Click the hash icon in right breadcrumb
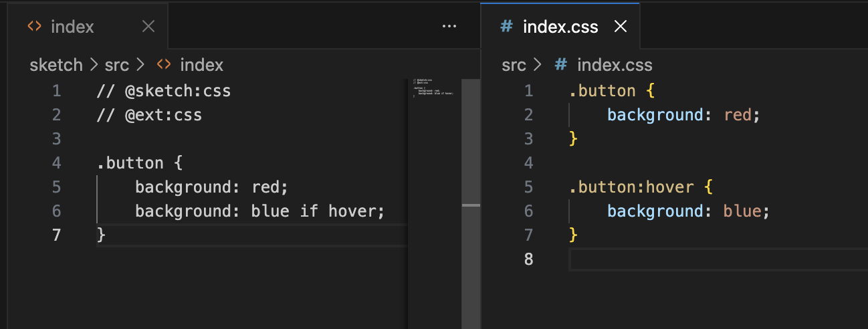The width and height of the screenshot is (868, 329). (561, 65)
